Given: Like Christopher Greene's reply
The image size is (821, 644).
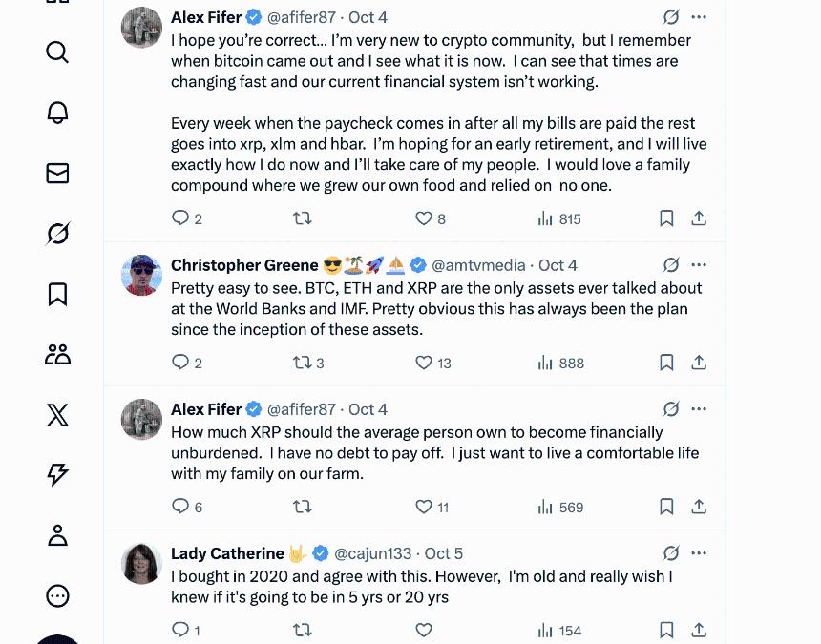Looking at the screenshot, I should point(423,363).
